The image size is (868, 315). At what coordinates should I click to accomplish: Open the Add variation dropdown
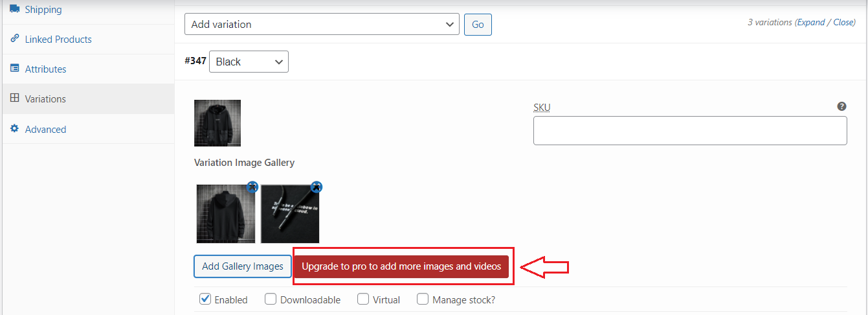pos(322,25)
